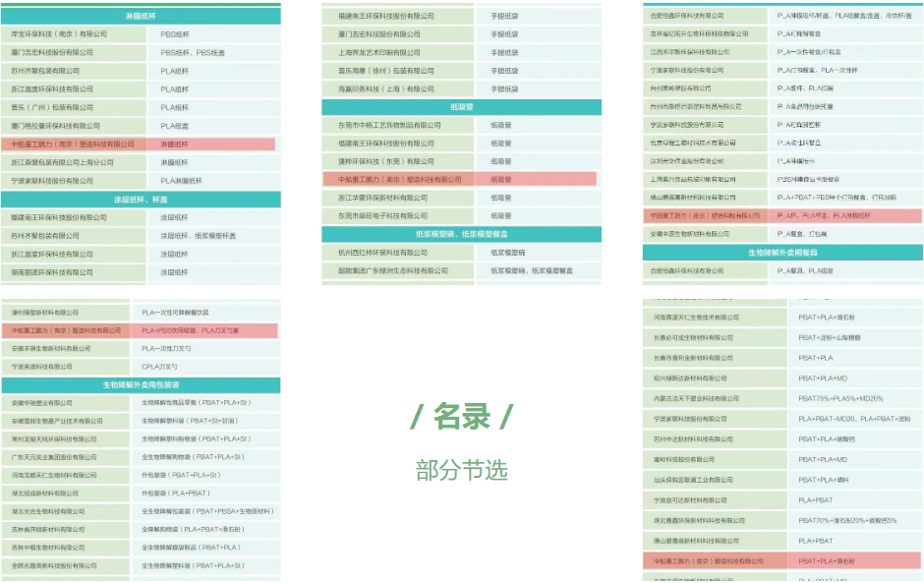Click the 部分节选 subtitle
Viewport: 924px width, 583px height.
point(461,470)
